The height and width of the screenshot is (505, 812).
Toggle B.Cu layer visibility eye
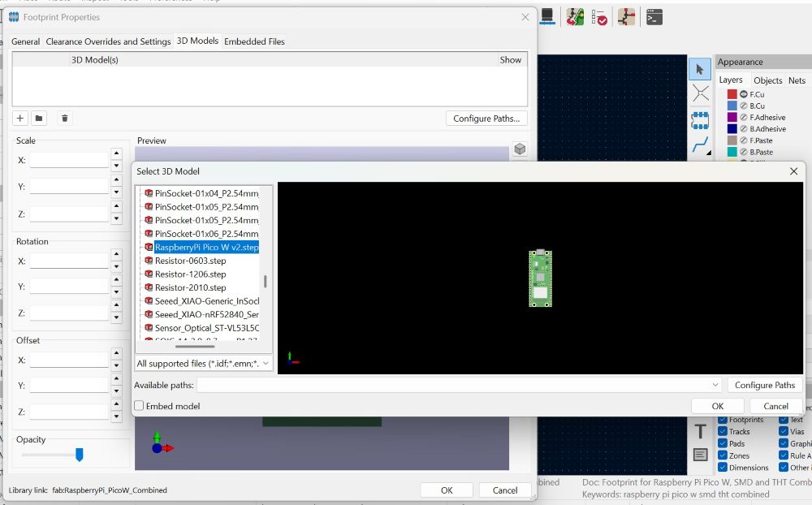744,106
